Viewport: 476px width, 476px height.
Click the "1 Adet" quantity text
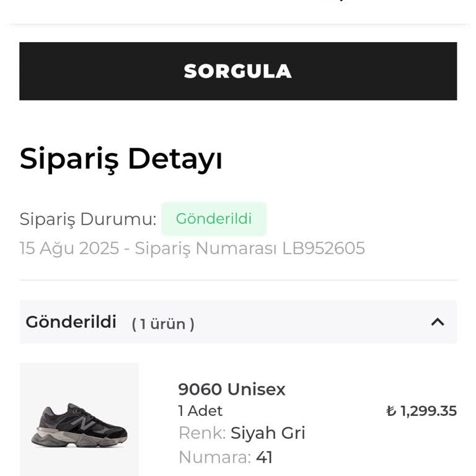click(x=200, y=411)
